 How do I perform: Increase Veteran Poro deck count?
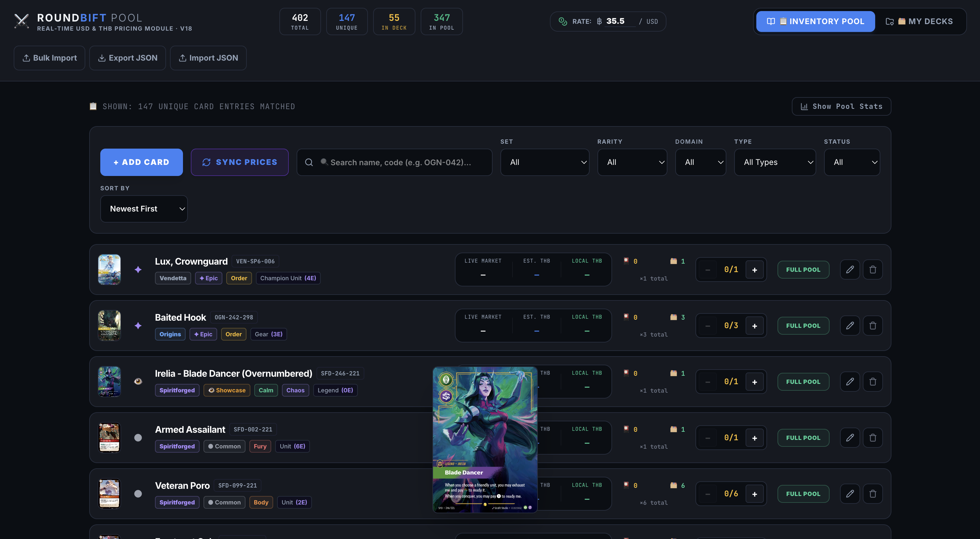pos(754,494)
